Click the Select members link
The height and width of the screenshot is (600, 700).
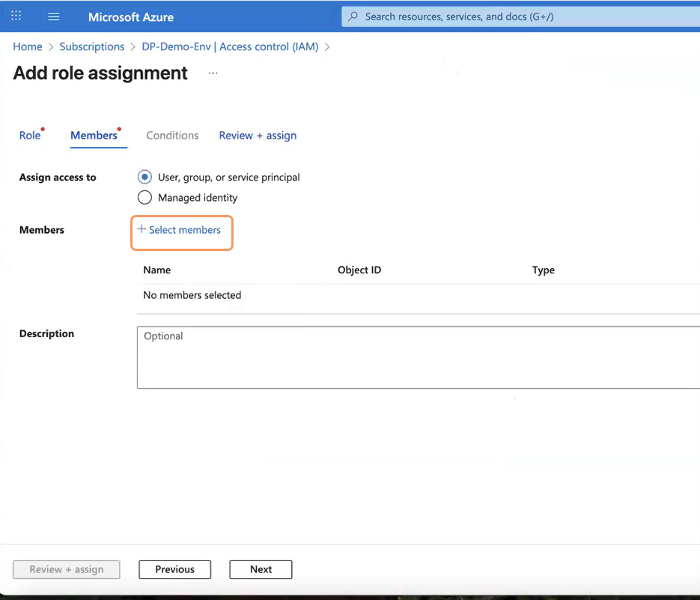coord(184,230)
